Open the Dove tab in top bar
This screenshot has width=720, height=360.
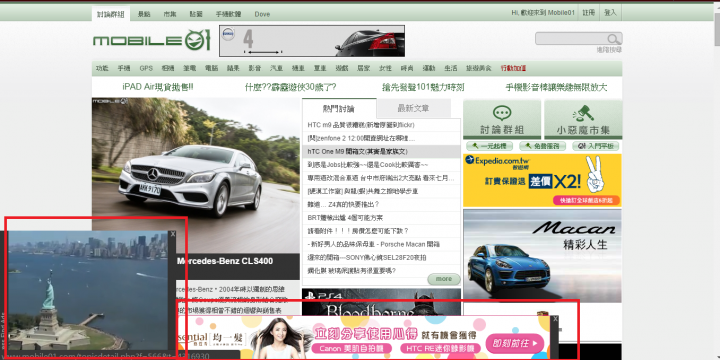[262, 14]
